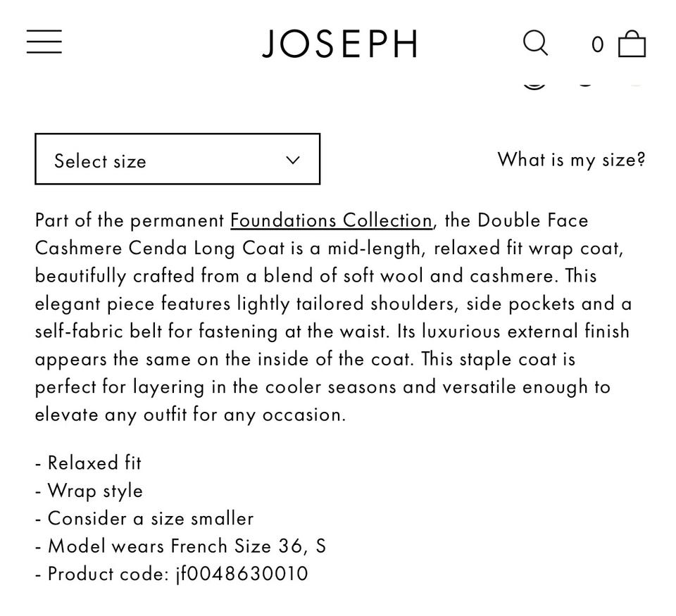Open the What is my size? guide
676x616 pixels.
[571, 159]
